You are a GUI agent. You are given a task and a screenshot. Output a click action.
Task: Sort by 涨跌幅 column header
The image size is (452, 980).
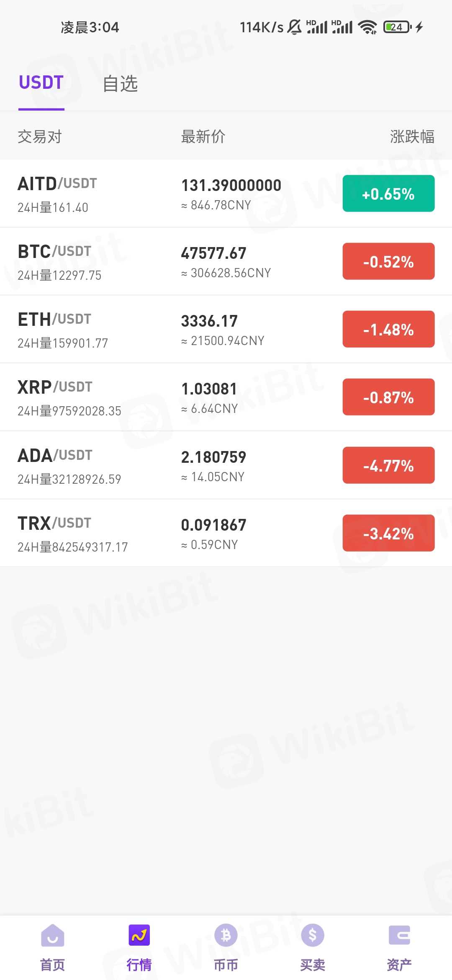coord(412,137)
